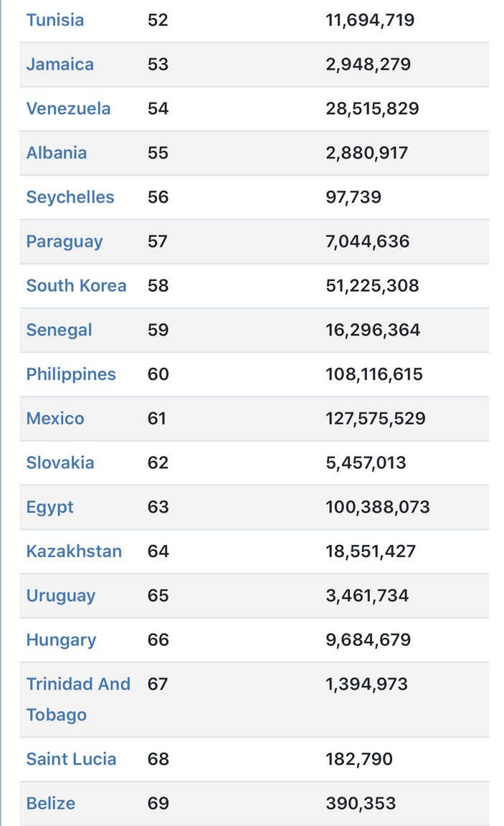Click rank number 63 in Egypt row
Image resolution: width=504 pixels, height=826 pixels.
158,507
